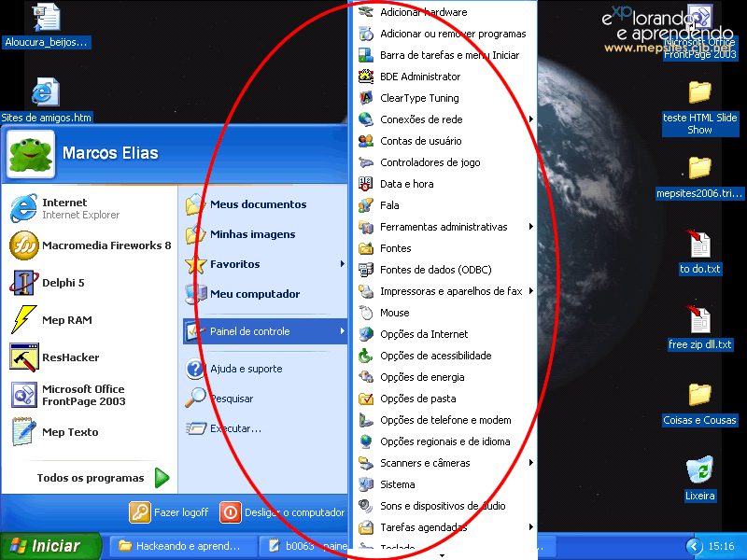Click the Fontes folder icon
Screen dimensions: 747x560
pyautogui.click(x=366, y=248)
